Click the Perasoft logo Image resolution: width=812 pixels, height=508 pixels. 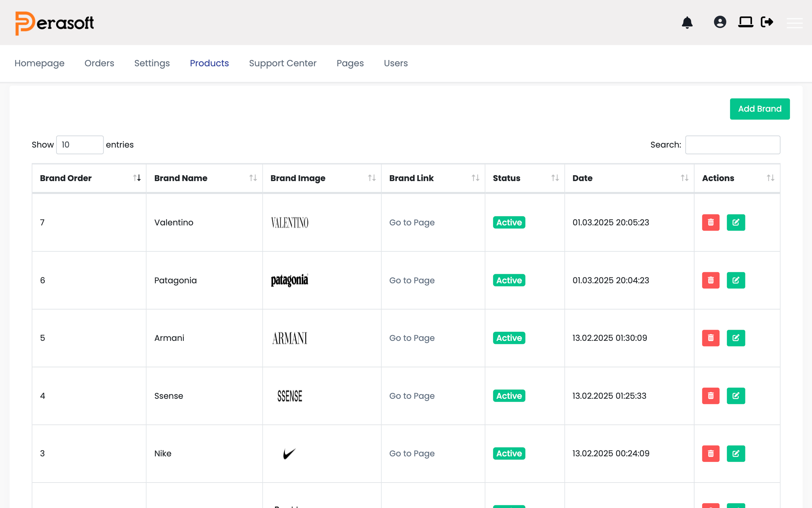[x=54, y=23]
